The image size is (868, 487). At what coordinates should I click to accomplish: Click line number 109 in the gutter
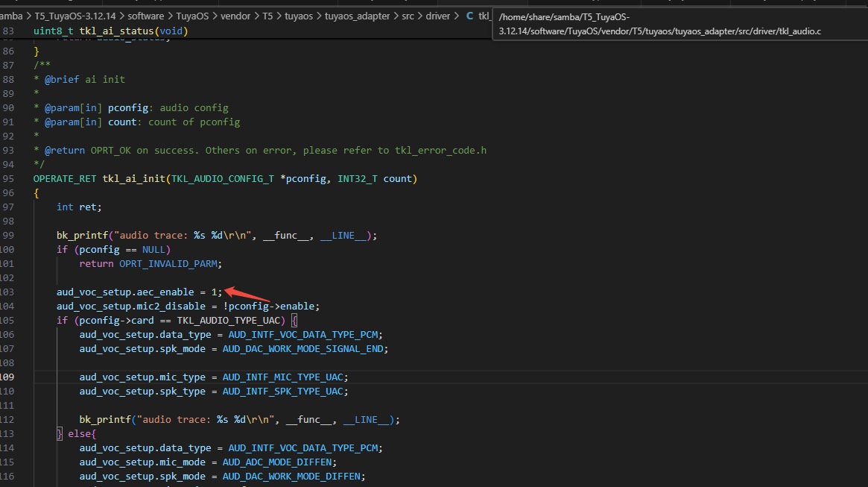8,377
